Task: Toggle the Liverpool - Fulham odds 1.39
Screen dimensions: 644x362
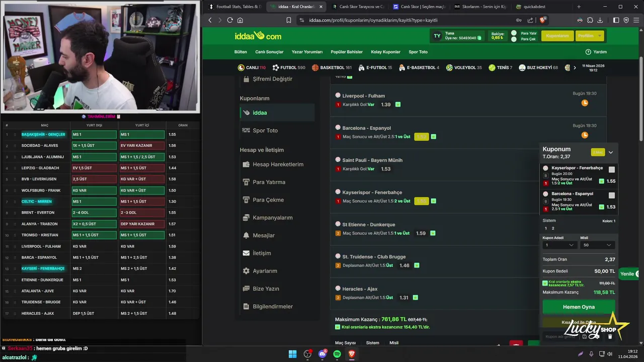Action: click(386, 105)
